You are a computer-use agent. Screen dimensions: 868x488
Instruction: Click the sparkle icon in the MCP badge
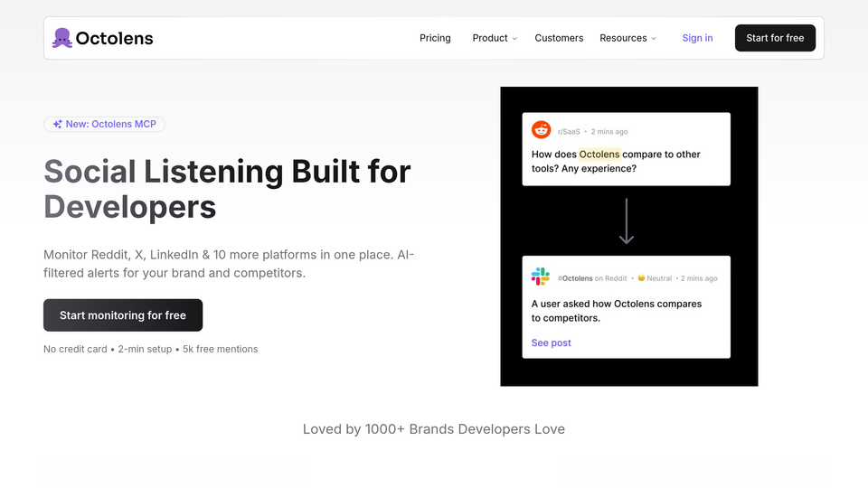58,125
